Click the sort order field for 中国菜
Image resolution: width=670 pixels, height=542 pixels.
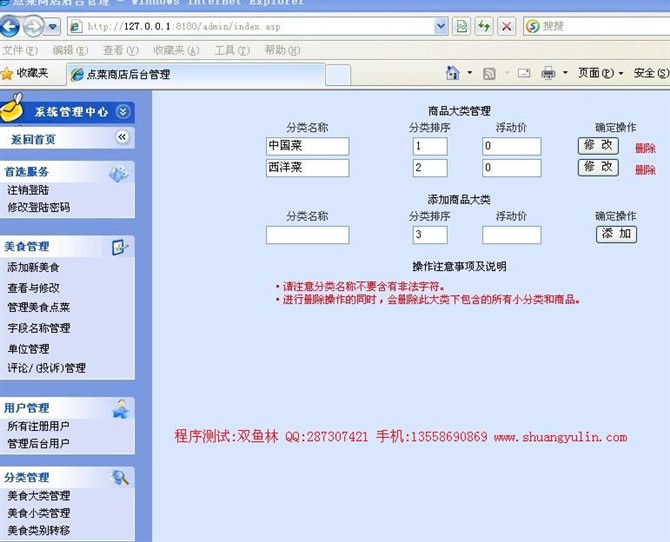tap(430, 146)
